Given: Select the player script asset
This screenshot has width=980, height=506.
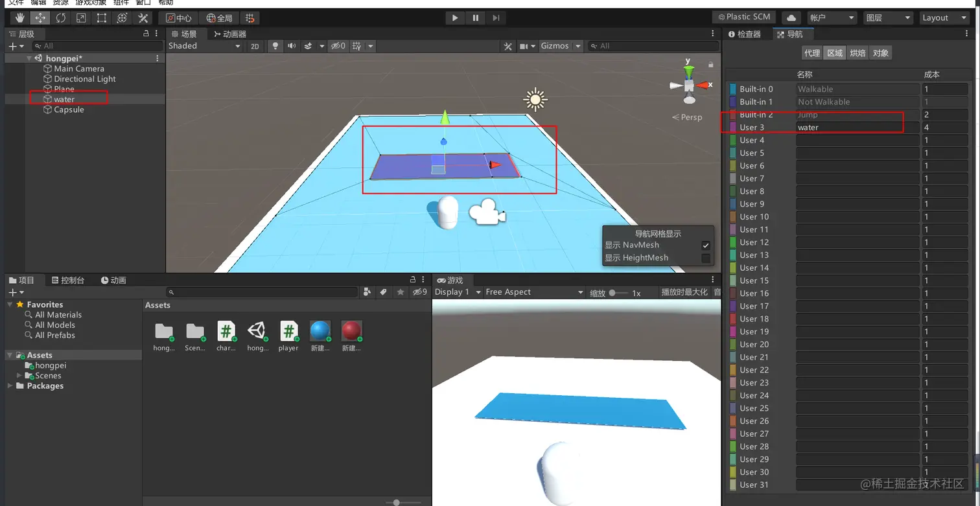Looking at the screenshot, I should (x=288, y=337).
